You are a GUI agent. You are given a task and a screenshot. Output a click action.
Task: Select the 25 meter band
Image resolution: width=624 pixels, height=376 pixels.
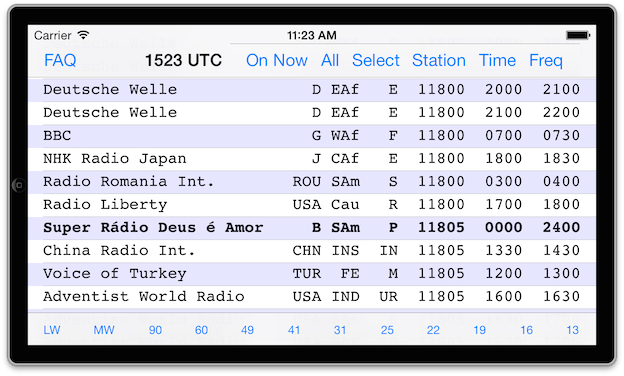pos(387,330)
